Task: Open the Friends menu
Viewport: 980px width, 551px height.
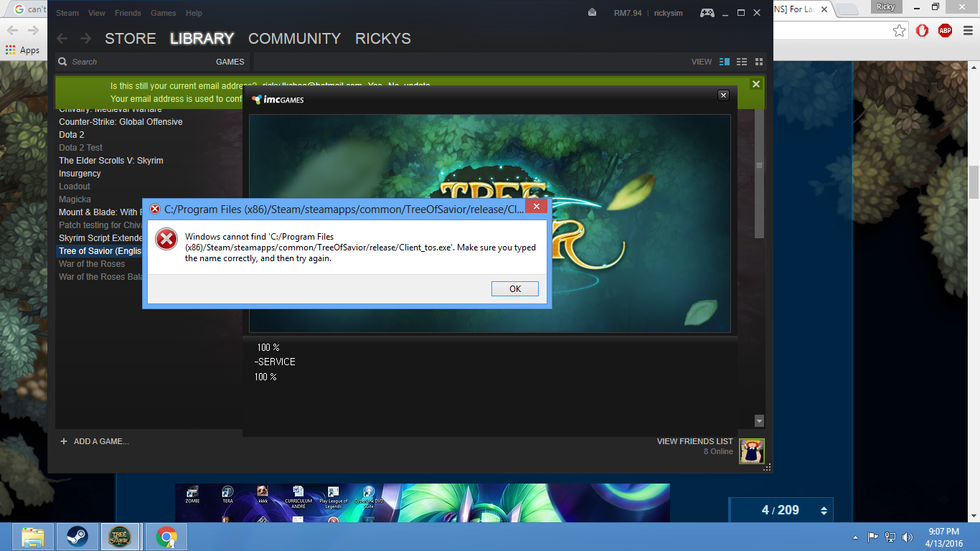Action: tap(128, 13)
